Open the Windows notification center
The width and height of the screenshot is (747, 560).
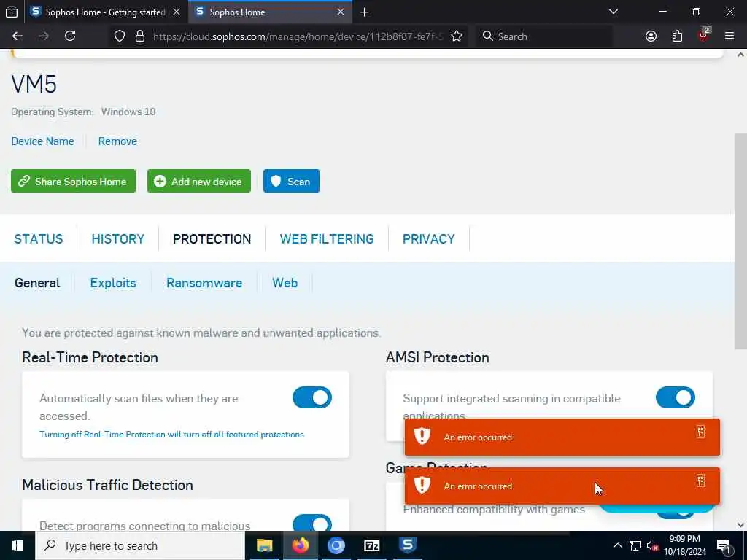point(724,546)
